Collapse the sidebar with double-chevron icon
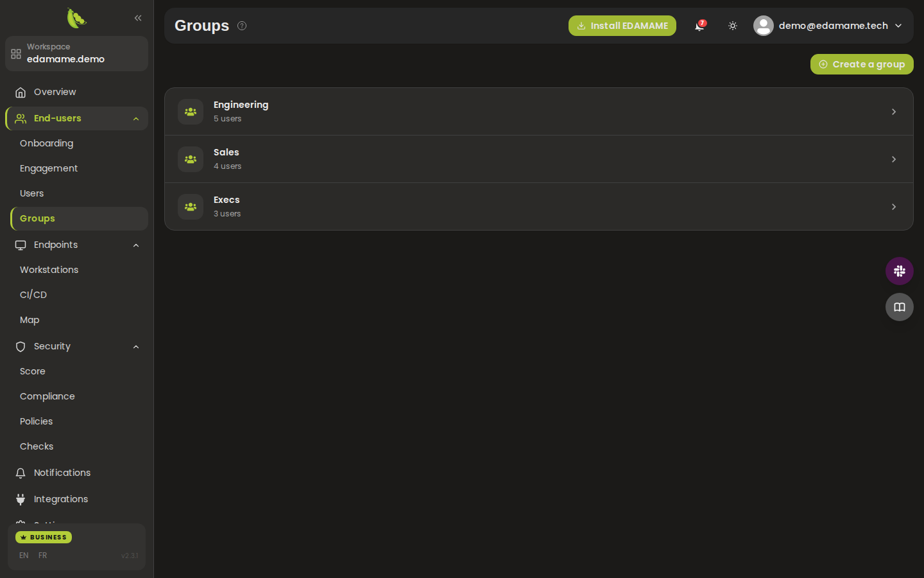The width and height of the screenshot is (924, 578). 138,18
